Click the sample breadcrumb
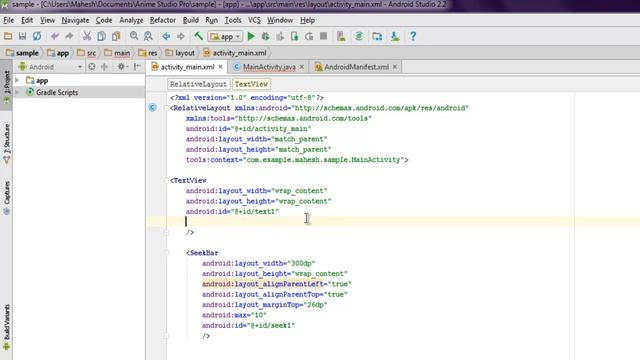 (x=23, y=53)
